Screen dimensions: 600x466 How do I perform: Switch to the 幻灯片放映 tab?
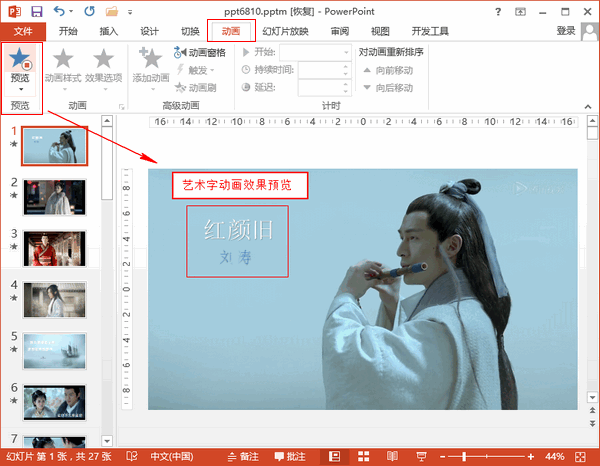coord(285,31)
